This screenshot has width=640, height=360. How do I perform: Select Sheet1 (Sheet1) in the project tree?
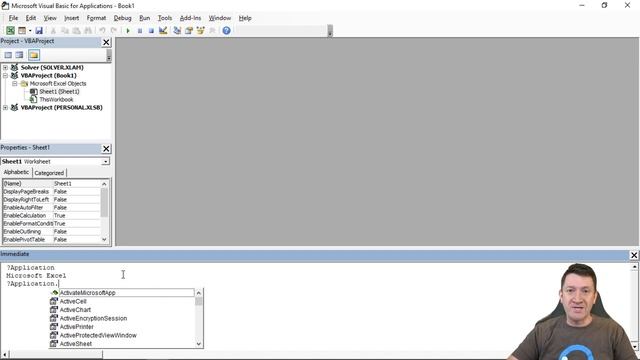59,91
